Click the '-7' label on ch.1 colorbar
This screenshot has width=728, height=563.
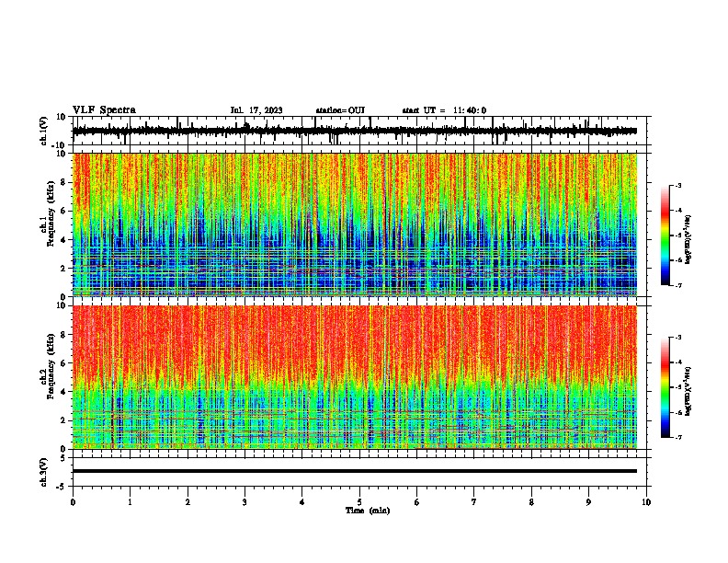(x=678, y=285)
